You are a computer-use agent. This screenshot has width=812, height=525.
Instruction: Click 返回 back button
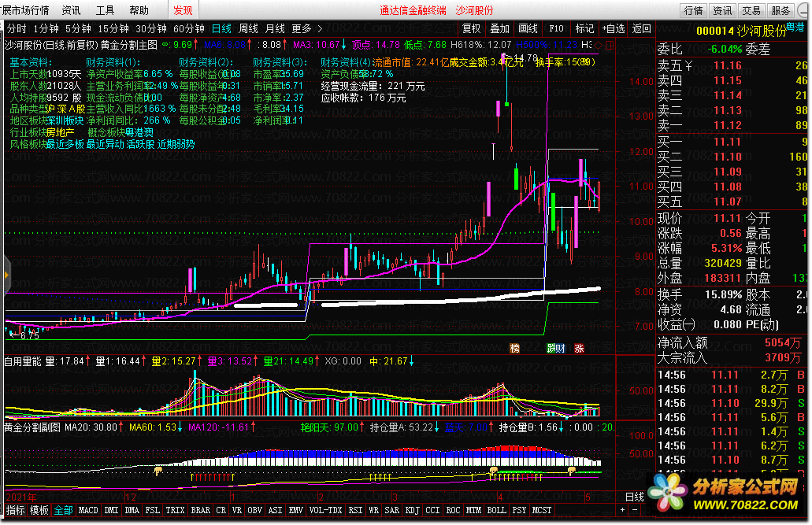pos(642,28)
